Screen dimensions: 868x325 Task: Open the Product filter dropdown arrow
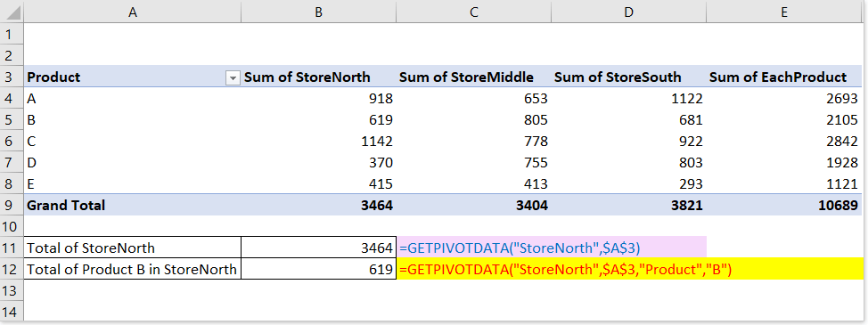click(x=233, y=78)
